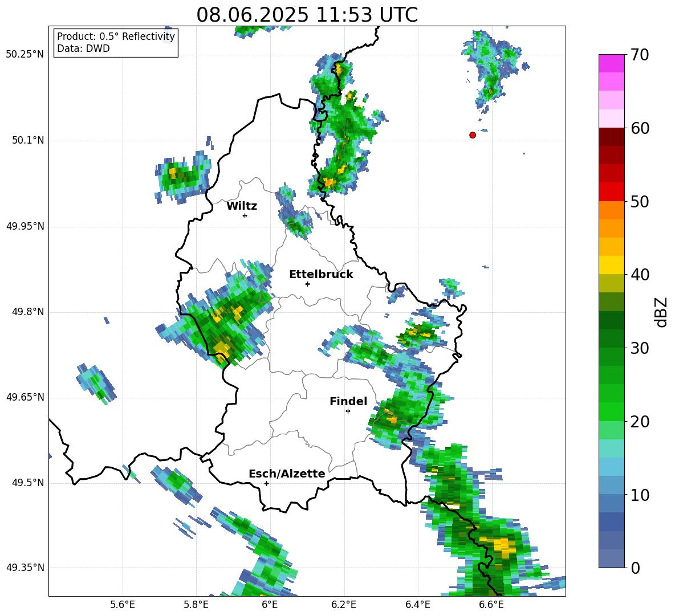Screen dimensions: 675x616
Task: Click the Wiltz station label
Action: point(242,206)
